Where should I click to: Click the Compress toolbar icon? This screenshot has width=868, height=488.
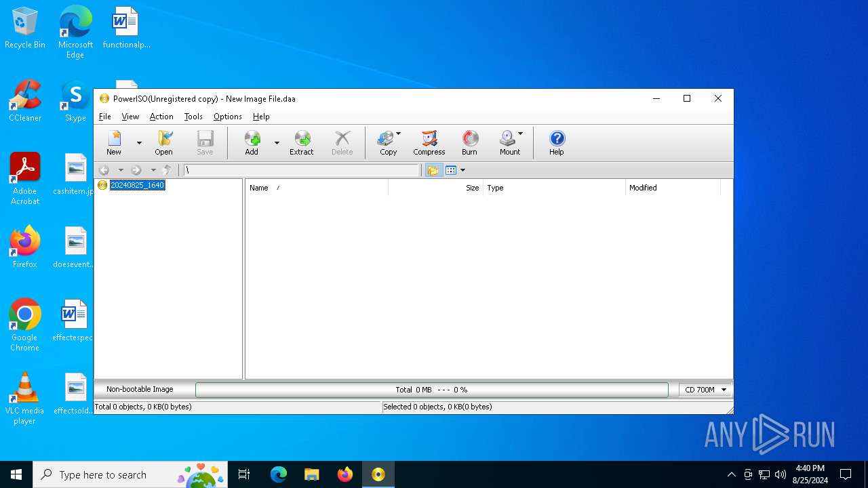point(429,143)
